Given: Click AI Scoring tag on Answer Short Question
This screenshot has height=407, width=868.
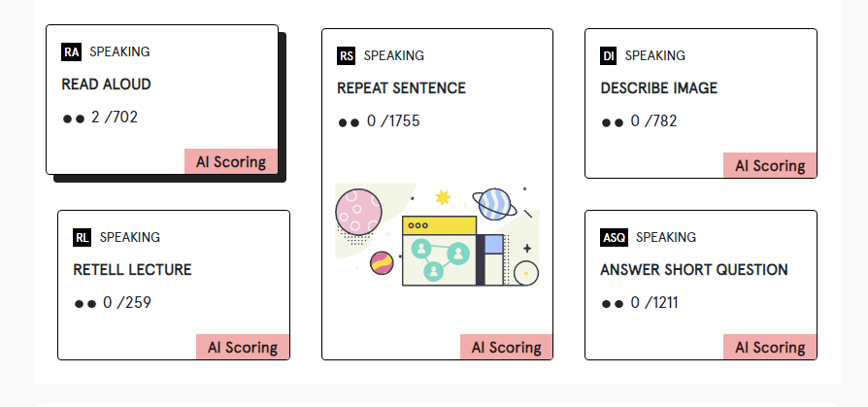Looking at the screenshot, I should click(x=770, y=348).
